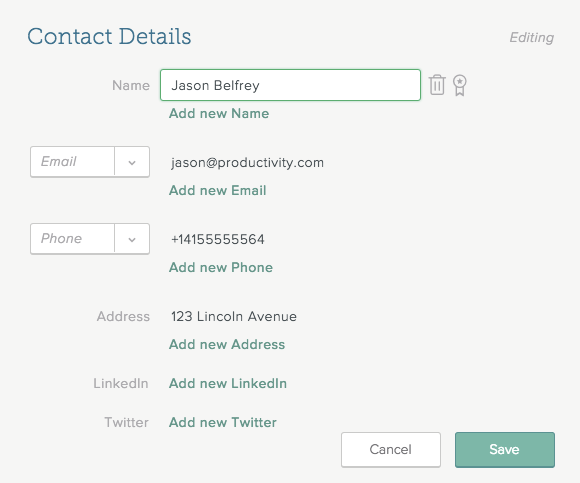Expand the Email type dropdown arrow
This screenshot has width=580, height=483.
tap(132, 162)
